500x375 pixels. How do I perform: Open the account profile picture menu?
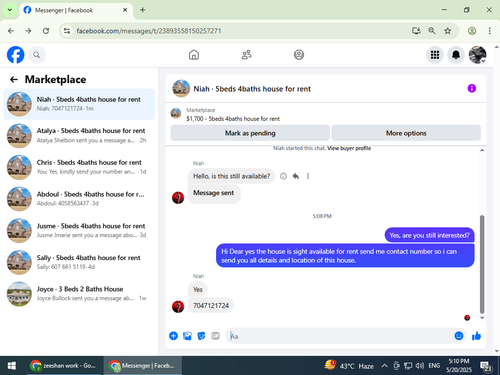477,55
